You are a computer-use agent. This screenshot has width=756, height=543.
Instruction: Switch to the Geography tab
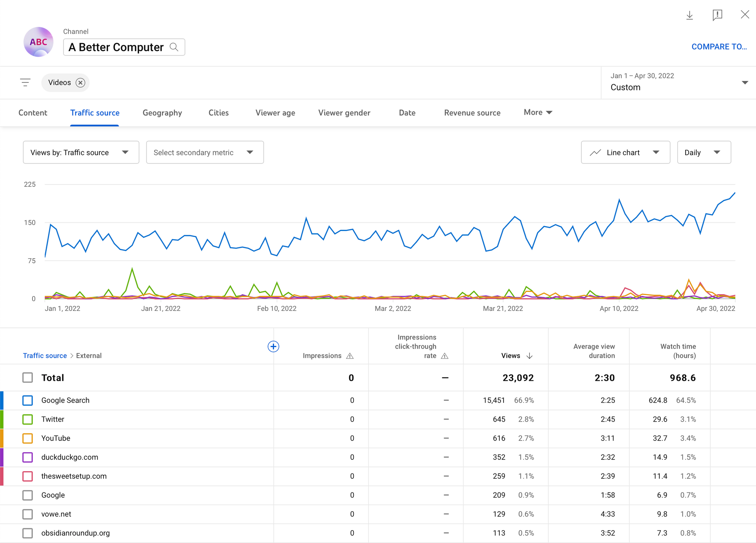coord(162,113)
